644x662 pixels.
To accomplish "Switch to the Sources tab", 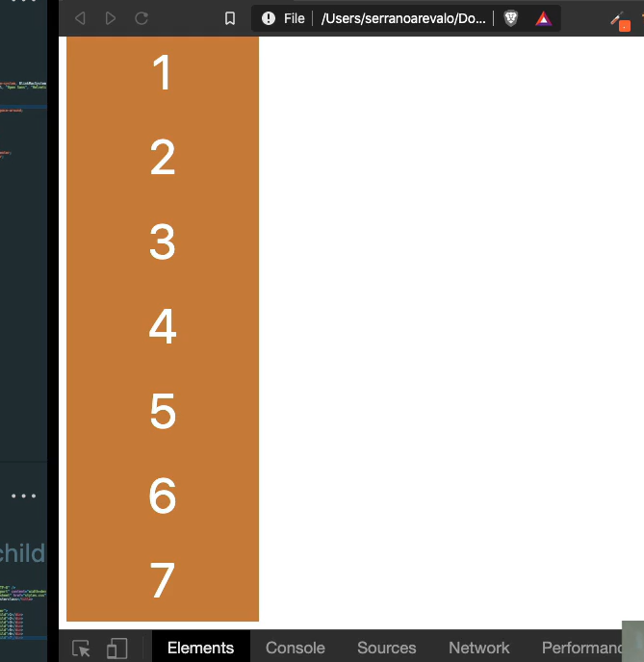I will [386, 648].
